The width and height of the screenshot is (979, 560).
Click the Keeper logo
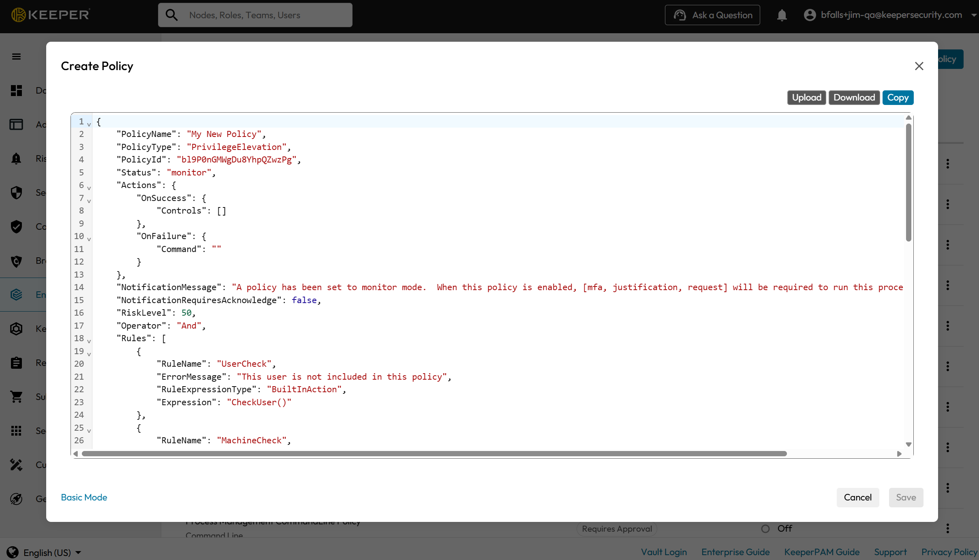coord(50,15)
